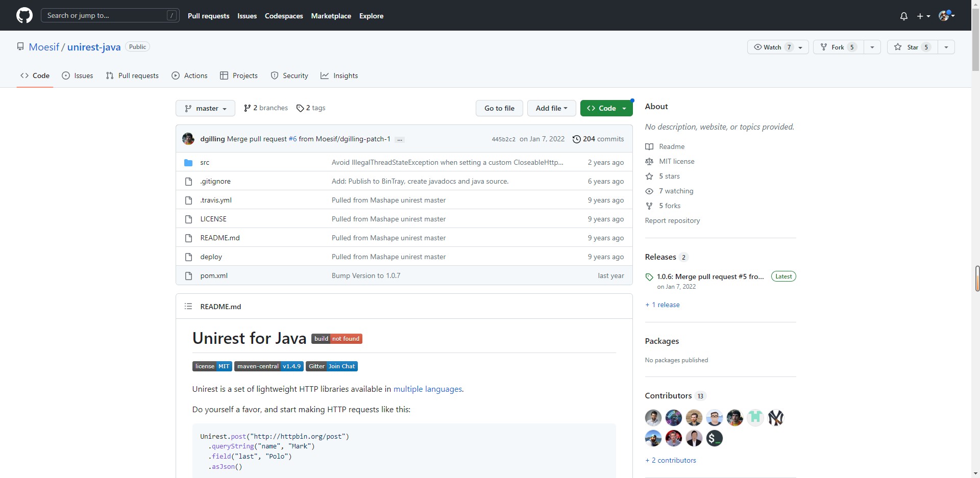Click the GitHub logo home icon
The height and width of the screenshot is (478, 980).
click(24, 15)
